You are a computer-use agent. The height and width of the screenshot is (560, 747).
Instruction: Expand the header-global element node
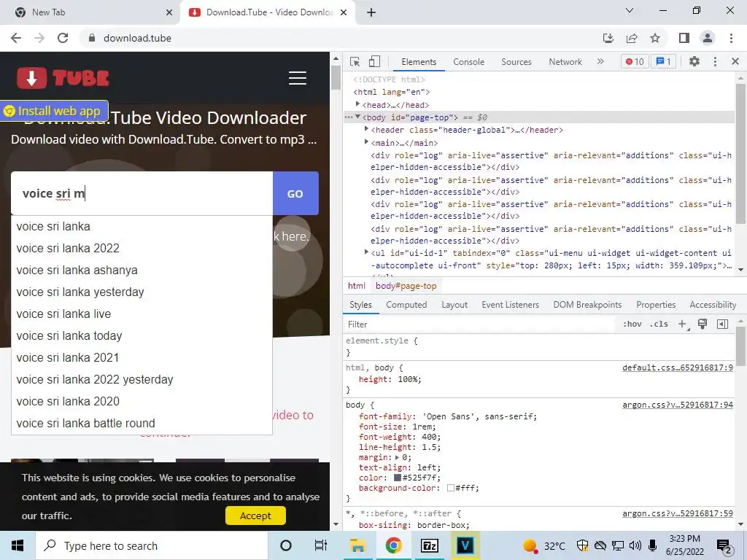click(x=366, y=129)
